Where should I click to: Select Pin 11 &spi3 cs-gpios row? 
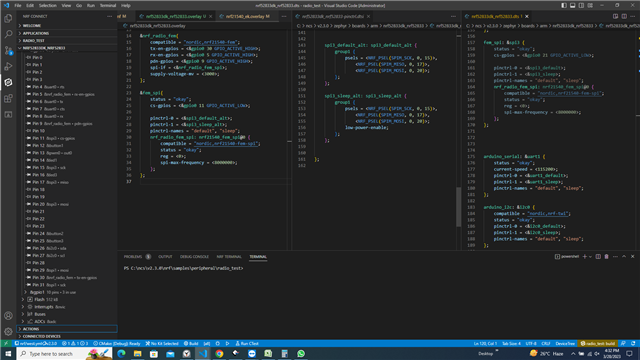click(x=67, y=138)
